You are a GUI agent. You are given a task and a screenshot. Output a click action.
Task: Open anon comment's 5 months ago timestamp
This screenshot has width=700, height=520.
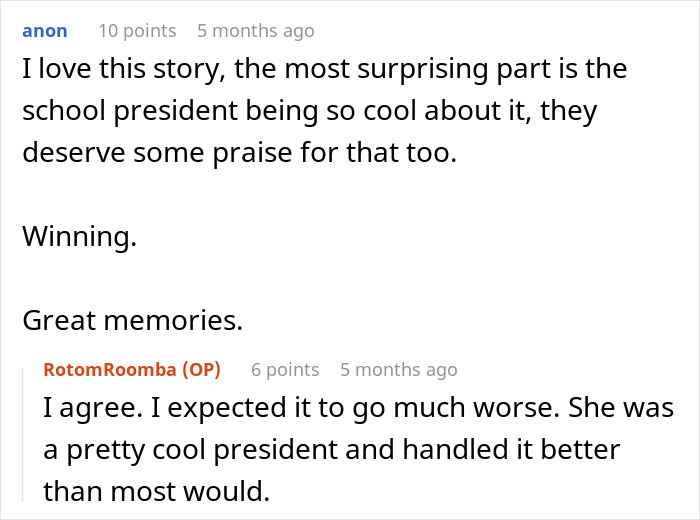pyautogui.click(x=256, y=31)
